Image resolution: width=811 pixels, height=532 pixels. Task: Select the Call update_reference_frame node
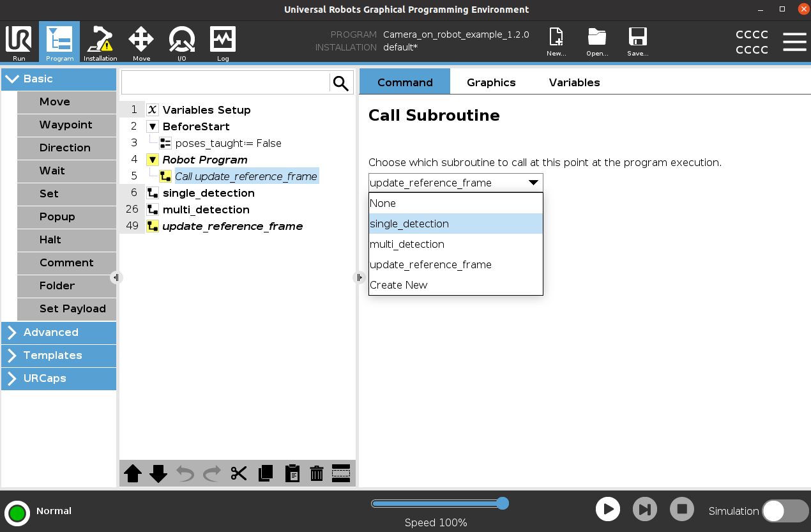pos(246,176)
